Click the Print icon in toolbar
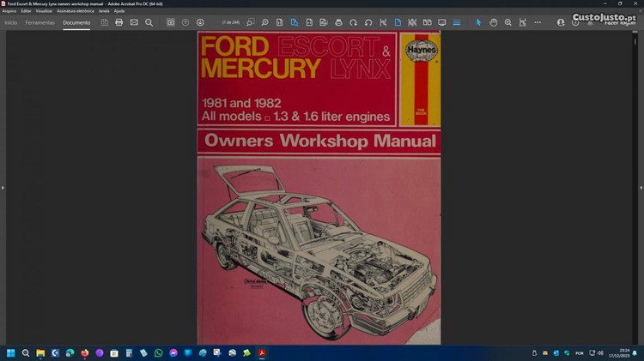The image size is (644, 361). 119,22
